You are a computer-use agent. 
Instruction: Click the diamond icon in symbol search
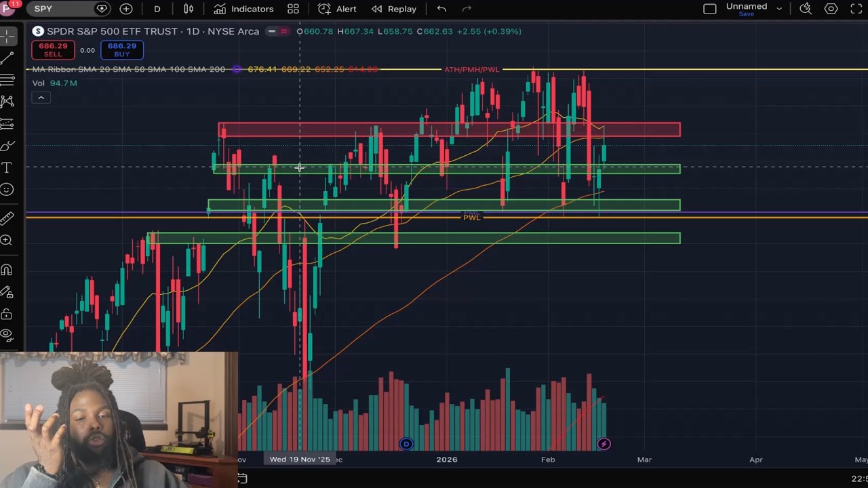click(x=102, y=9)
